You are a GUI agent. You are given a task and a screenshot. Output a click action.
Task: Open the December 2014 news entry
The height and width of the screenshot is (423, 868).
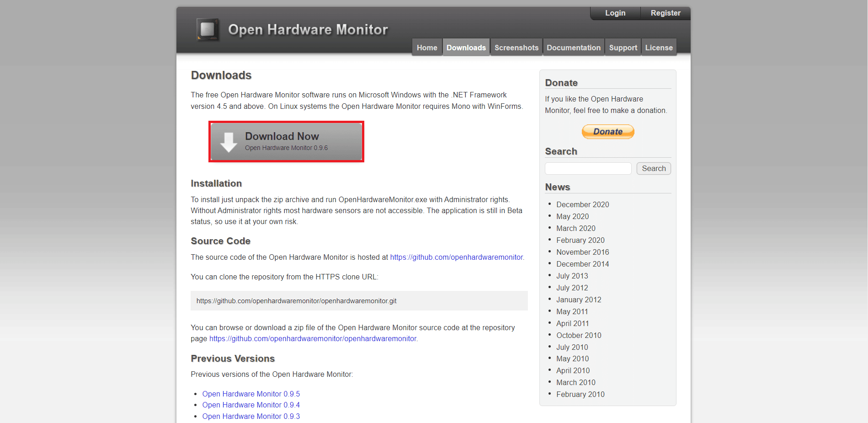(x=582, y=264)
